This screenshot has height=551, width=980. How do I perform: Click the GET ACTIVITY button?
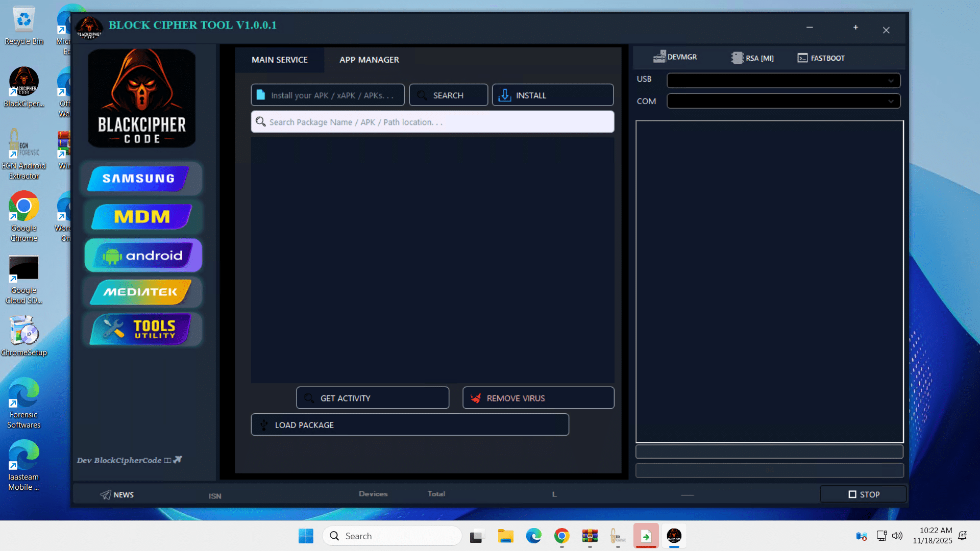tap(372, 398)
